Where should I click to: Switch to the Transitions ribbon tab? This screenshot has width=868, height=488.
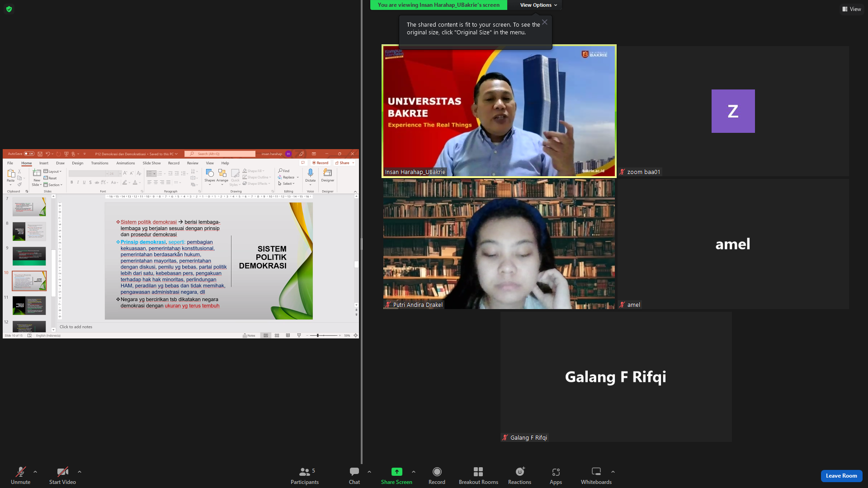click(99, 163)
